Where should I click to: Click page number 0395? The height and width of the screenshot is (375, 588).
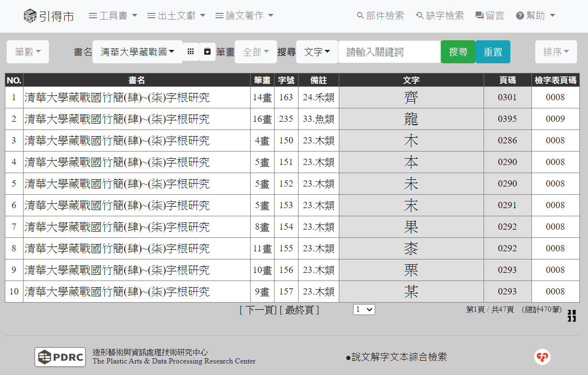point(507,119)
